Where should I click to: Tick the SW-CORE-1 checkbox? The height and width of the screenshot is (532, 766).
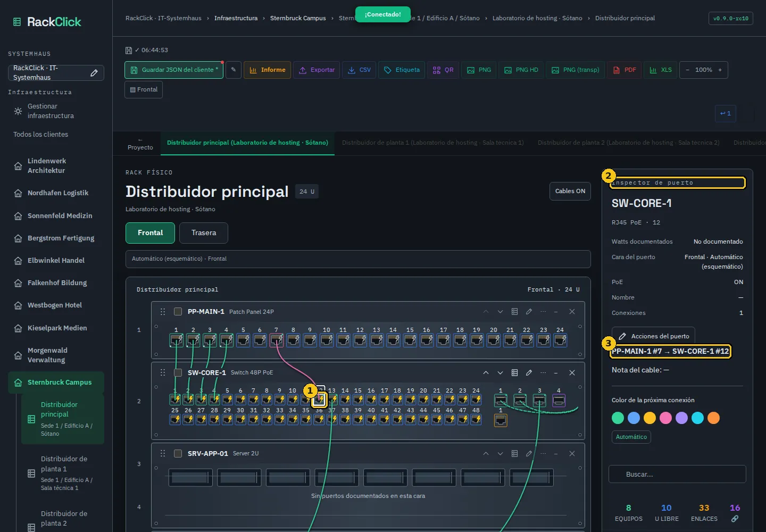click(x=178, y=373)
